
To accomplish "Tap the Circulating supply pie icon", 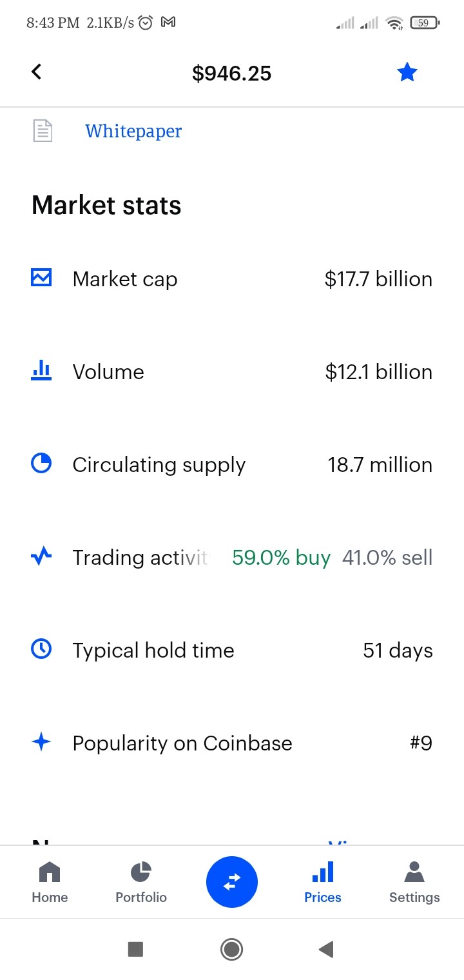I will (x=41, y=463).
